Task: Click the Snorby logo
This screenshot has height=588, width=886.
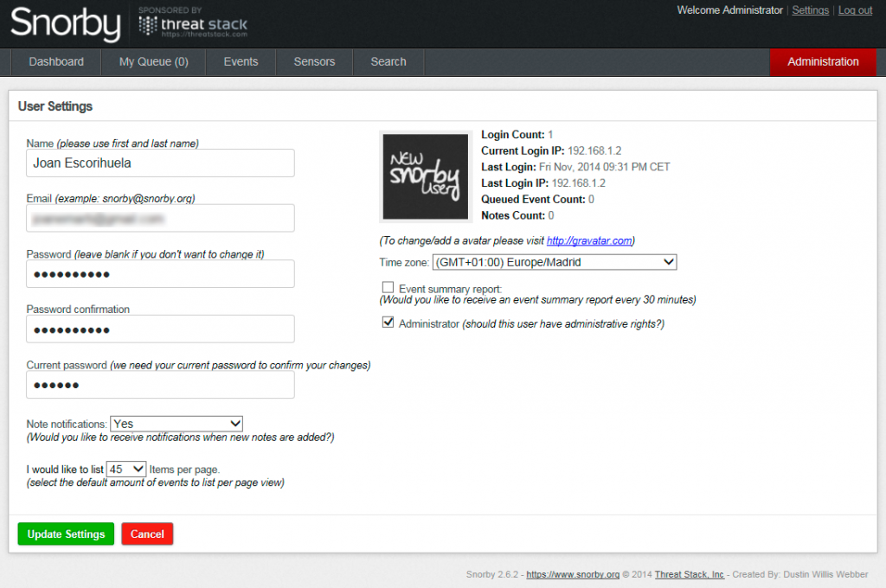Action: [66, 23]
